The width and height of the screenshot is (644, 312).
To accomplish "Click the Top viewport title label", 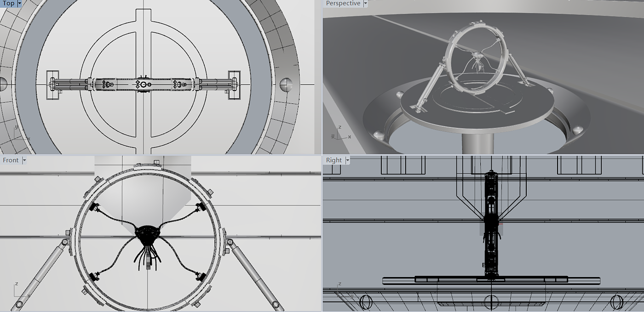I will click(8, 3).
